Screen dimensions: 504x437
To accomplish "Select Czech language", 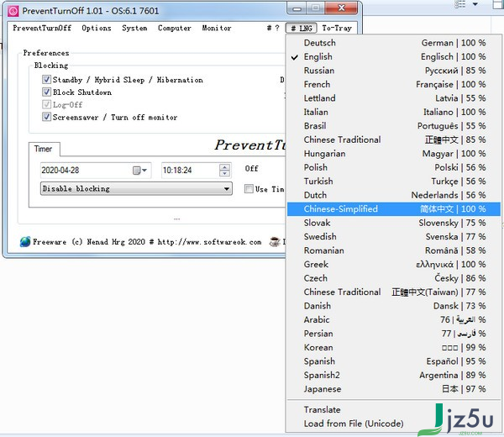I will [393, 278].
